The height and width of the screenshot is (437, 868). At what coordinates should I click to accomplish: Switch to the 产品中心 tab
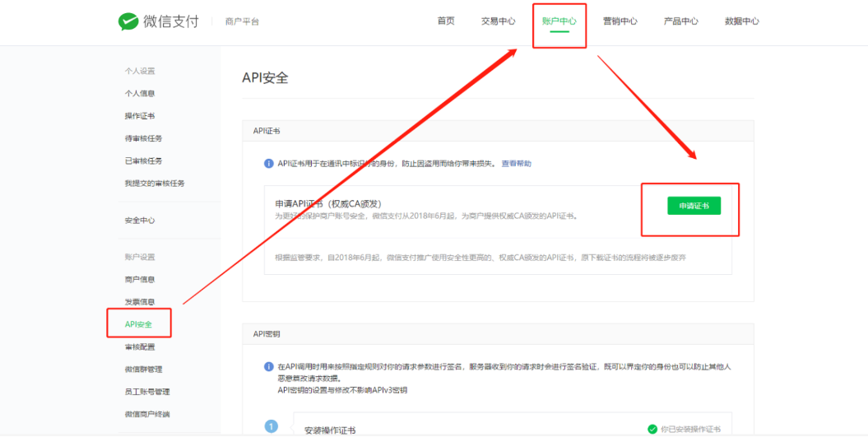tap(681, 21)
